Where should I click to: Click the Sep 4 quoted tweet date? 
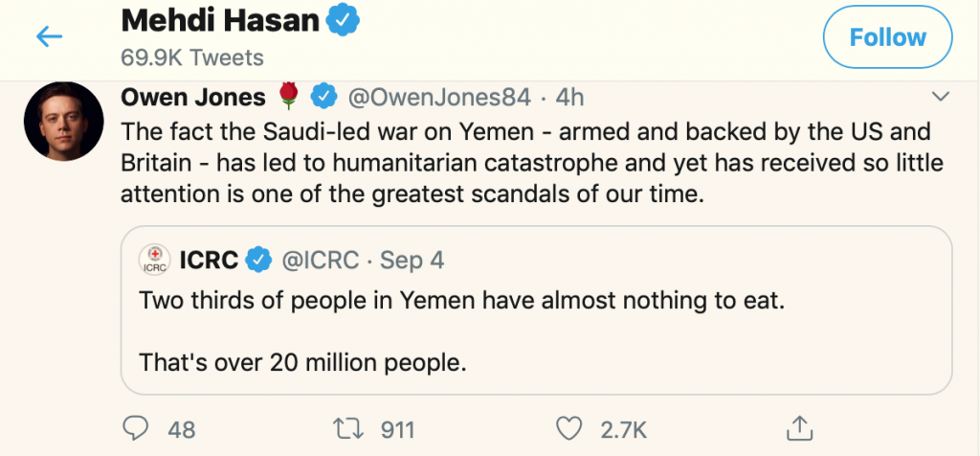412,260
